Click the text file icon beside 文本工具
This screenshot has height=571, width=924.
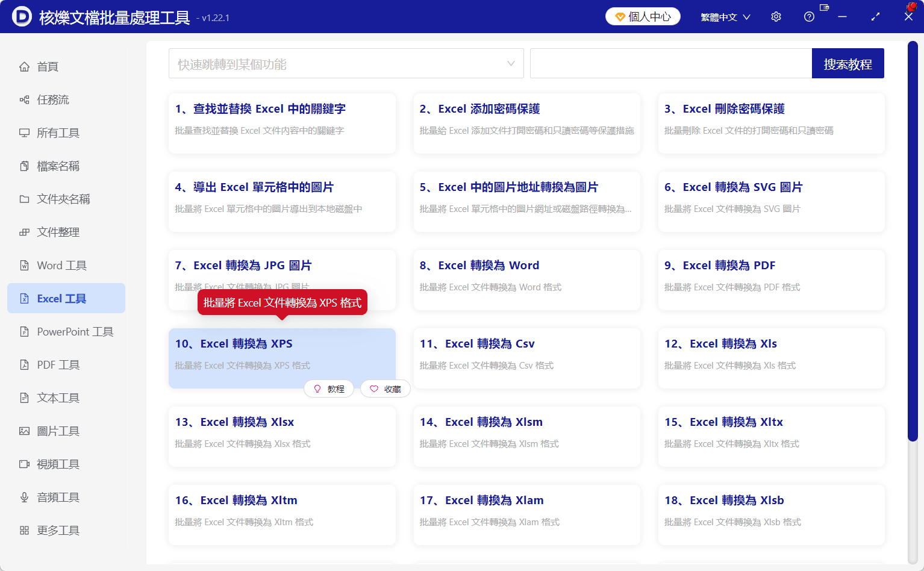pyautogui.click(x=24, y=398)
